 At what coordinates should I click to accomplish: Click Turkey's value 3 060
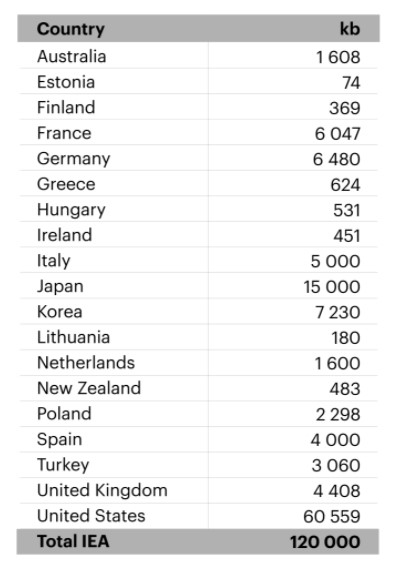click(336, 465)
